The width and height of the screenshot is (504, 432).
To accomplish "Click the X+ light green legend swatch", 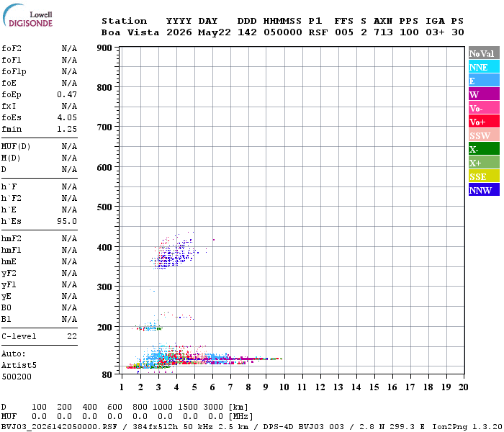I will click(484, 162).
